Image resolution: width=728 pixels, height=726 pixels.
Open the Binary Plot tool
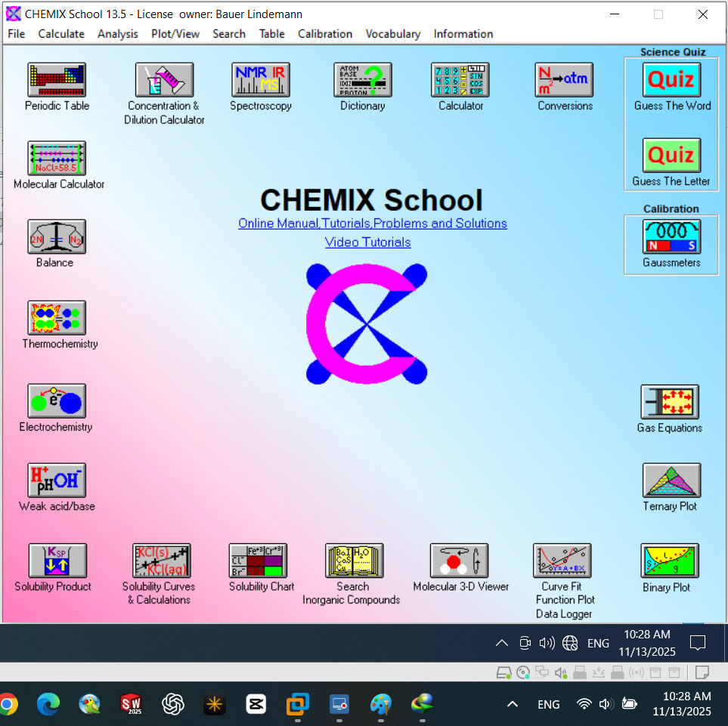670,561
